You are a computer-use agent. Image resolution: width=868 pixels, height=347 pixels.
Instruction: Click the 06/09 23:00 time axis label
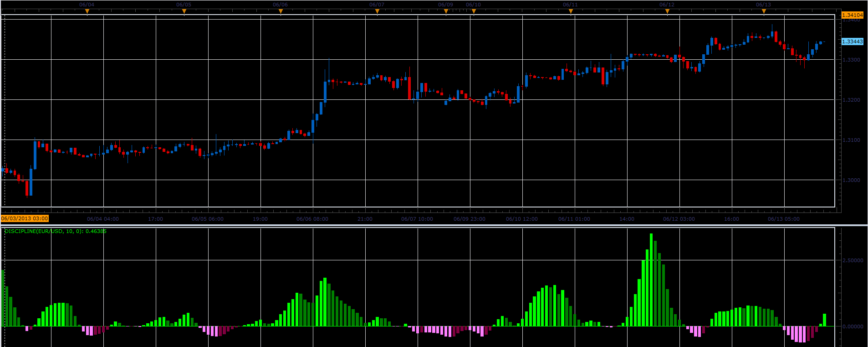[x=470, y=219]
